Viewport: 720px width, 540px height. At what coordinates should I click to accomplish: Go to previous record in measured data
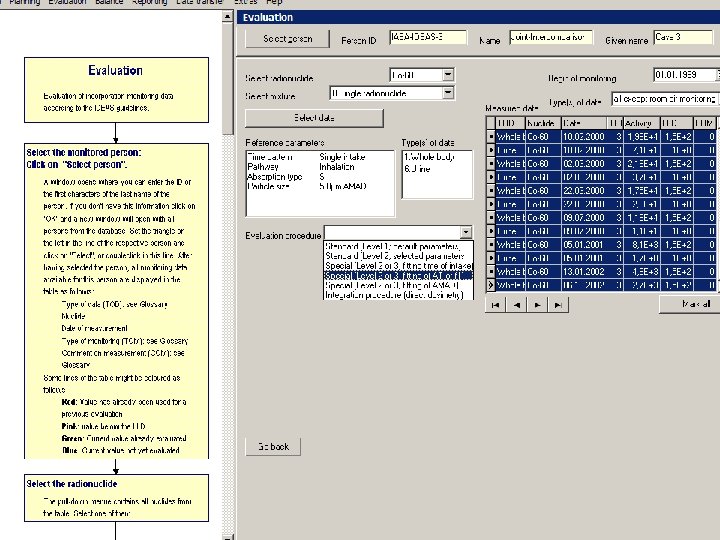[516, 305]
